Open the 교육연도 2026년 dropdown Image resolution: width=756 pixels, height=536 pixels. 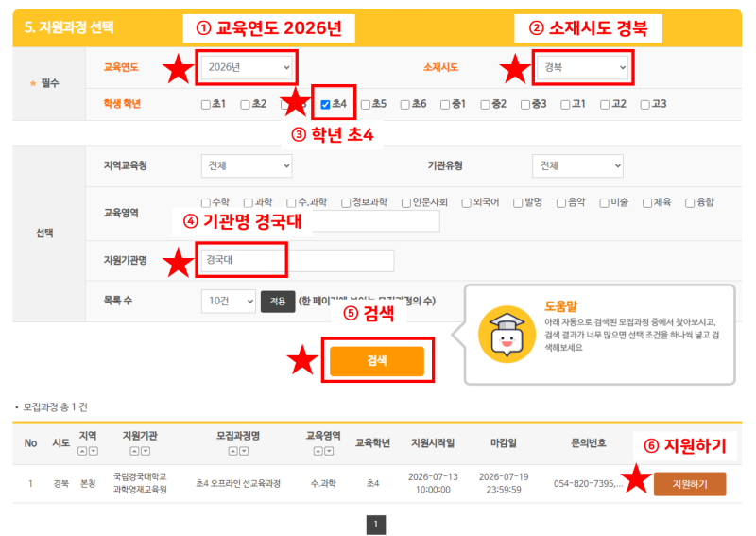[x=247, y=67]
